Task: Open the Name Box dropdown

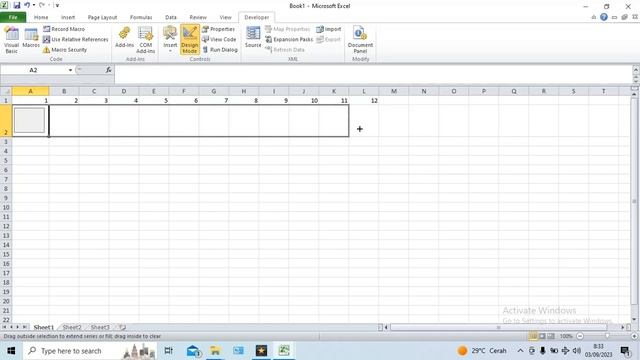Action: click(71, 70)
